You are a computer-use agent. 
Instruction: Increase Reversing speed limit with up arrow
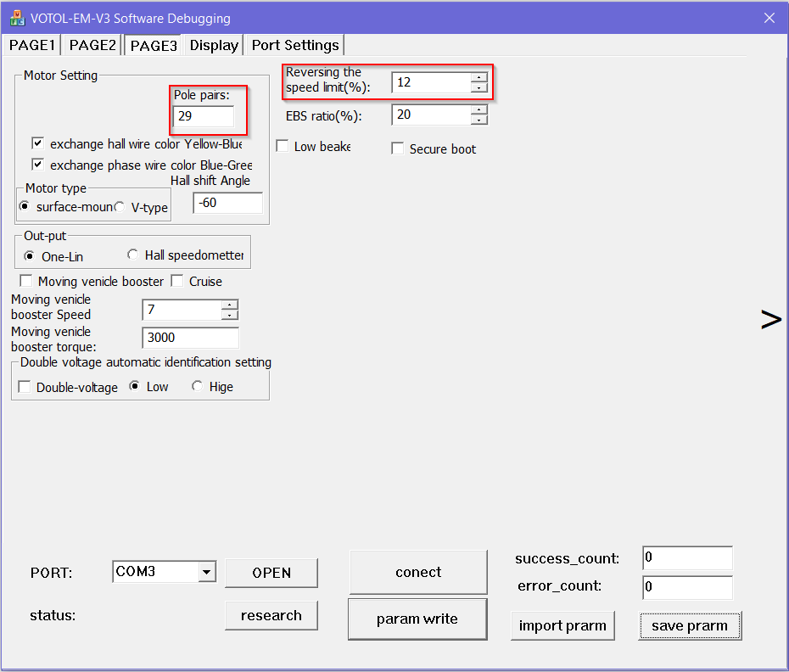[479, 77]
